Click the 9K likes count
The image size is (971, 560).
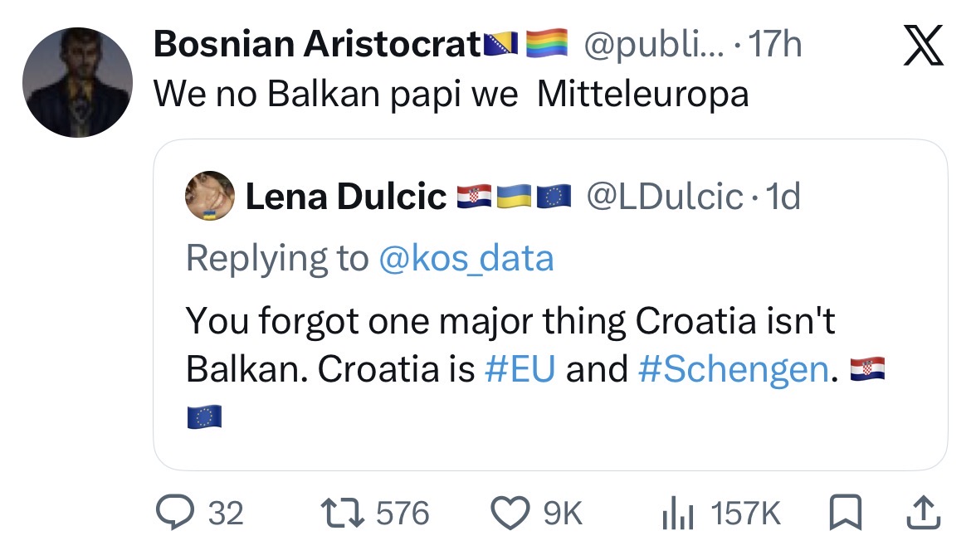point(563,514)
